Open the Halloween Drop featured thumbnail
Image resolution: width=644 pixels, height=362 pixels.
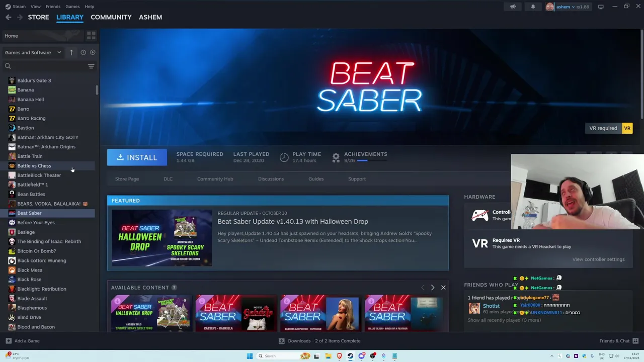pyautogui.click(x=162, y=238)
